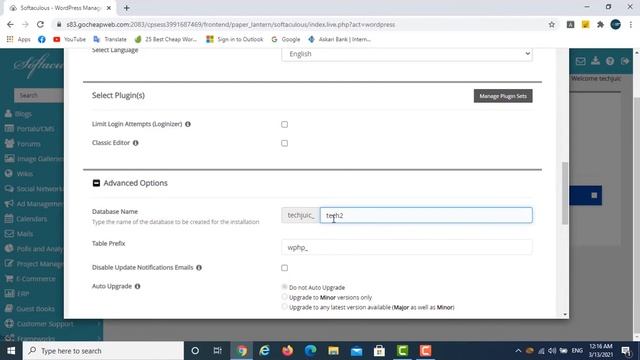640x360 pixels.
Task: Click the dialog vertical scrollbar thumb
Action: [x=565, y=193]
